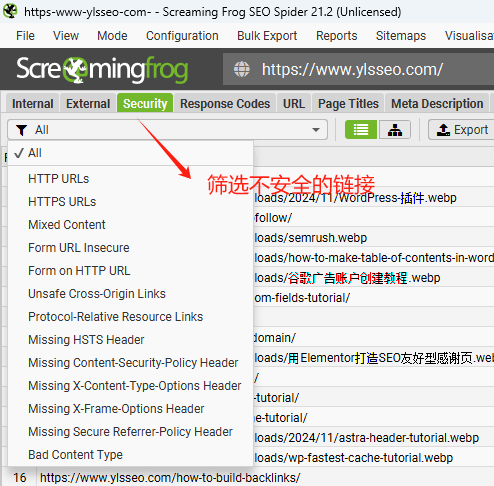Select the row ending wp-fastest-cache-tutorial.webp
The height and width of the screenshot is (486, 494).
point(373,458)
